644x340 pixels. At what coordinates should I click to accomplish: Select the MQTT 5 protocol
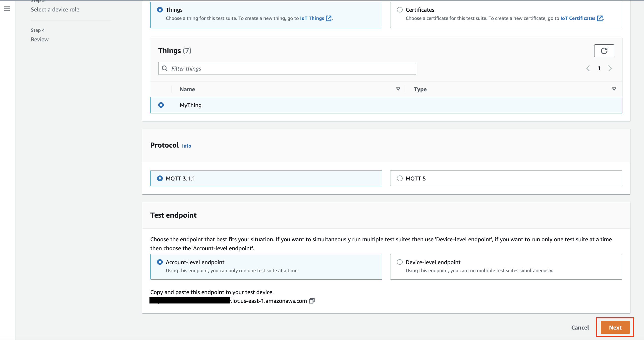point(399,178)
